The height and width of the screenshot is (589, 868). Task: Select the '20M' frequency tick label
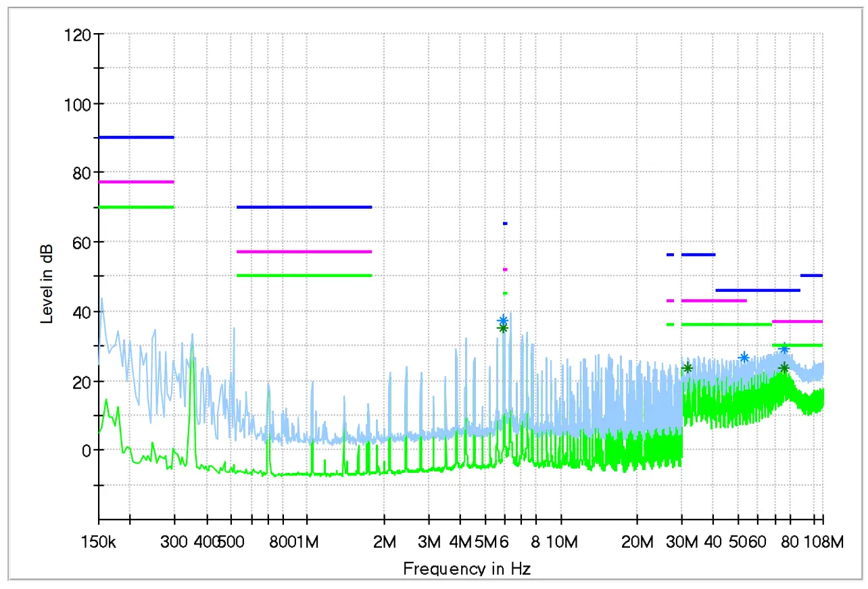click(x=637, y=542)
